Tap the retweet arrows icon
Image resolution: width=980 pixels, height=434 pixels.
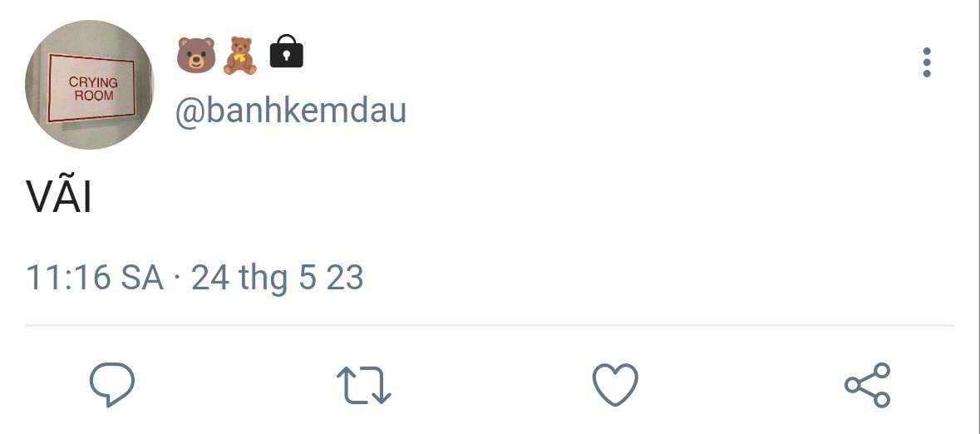[x=364, y=385]
